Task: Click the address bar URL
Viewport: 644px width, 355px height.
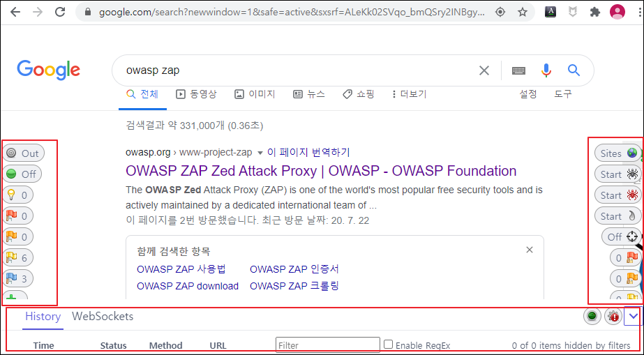Action: point(292,13)
